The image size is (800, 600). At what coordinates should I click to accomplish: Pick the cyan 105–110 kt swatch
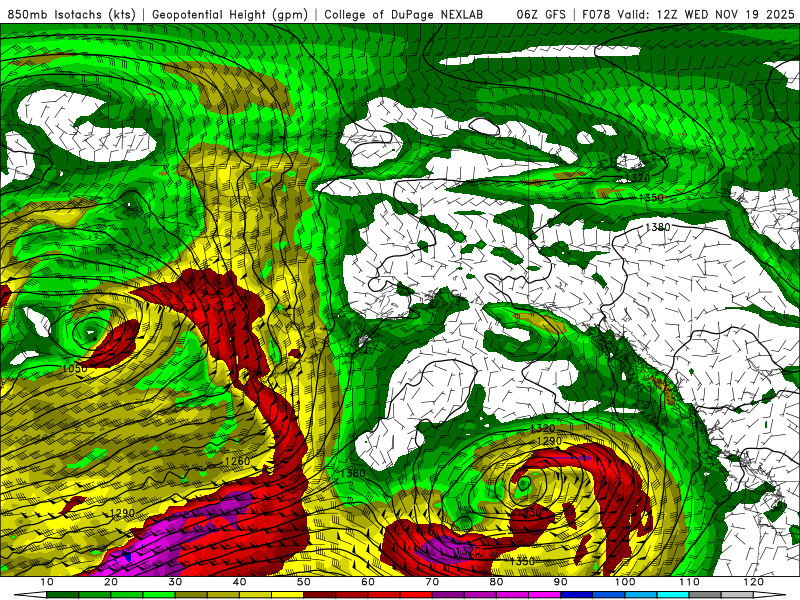pos(673,595)
